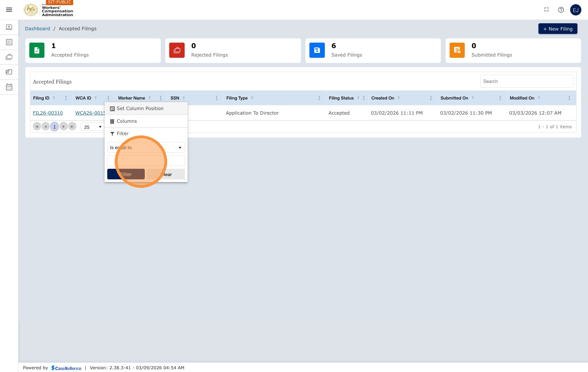Toggle fullscreen mode icon

click(546, 10)
